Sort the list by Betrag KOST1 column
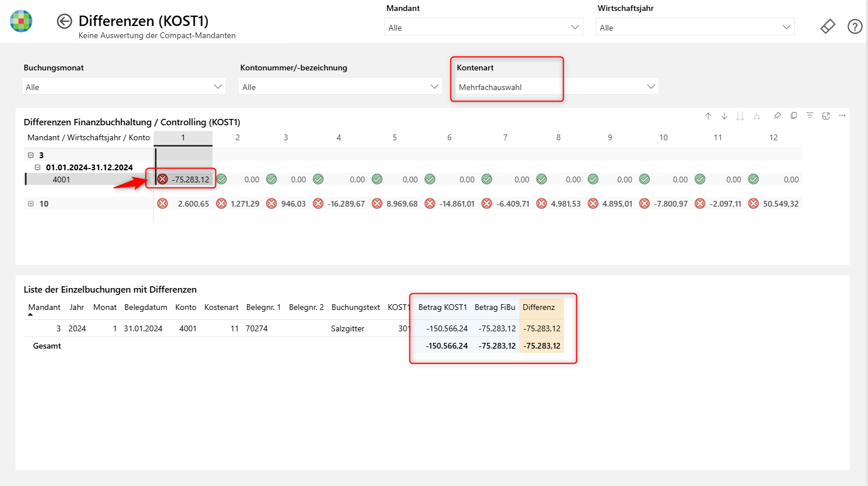 [x=442, y=307]
